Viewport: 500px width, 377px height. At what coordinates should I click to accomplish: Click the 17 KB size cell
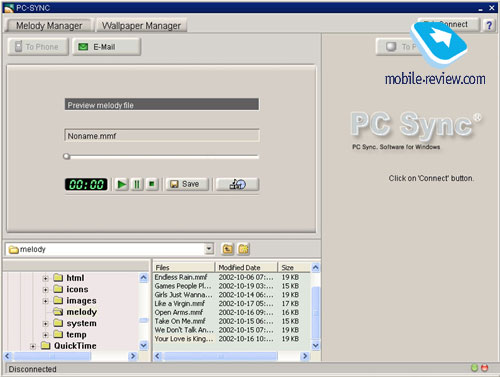click(x=290, y=303)
